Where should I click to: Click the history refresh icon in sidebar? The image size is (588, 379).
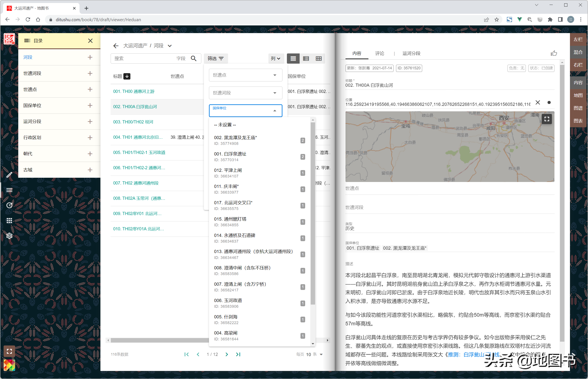9,205
